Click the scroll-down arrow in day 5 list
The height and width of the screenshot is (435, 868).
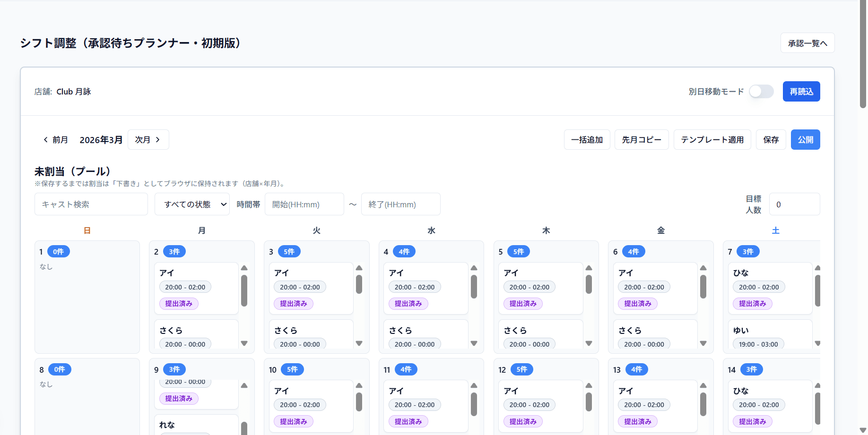589,343
